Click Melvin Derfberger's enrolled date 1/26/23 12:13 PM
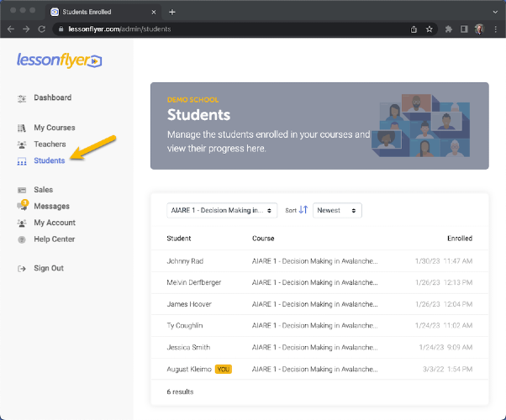The image size is (506, 420). [444, 282]
